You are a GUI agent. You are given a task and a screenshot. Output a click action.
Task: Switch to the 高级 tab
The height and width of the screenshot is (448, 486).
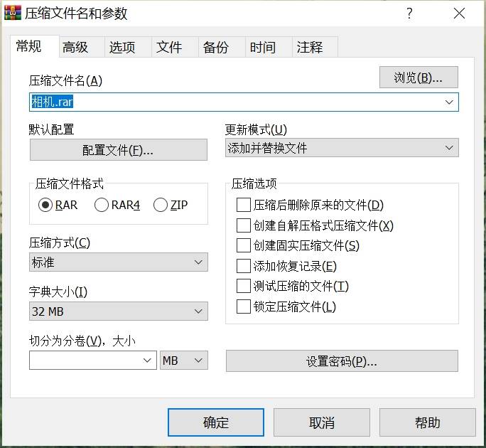(x=75, y=47)
